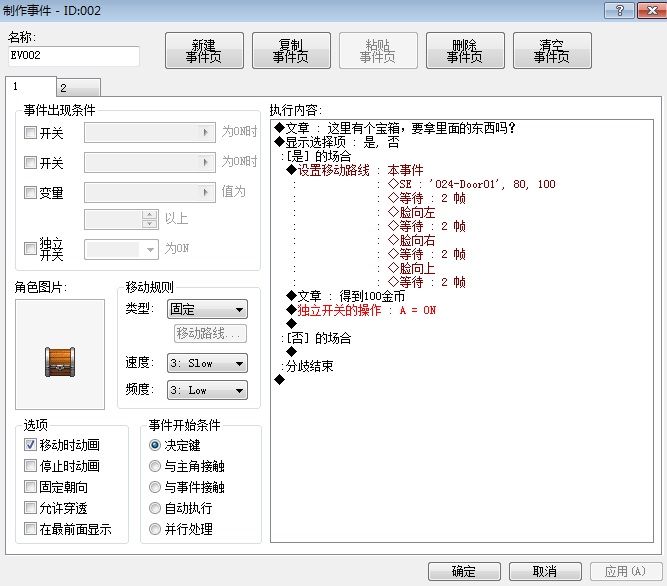
Task: Check the 允许穿透 option
Action: 30,507
